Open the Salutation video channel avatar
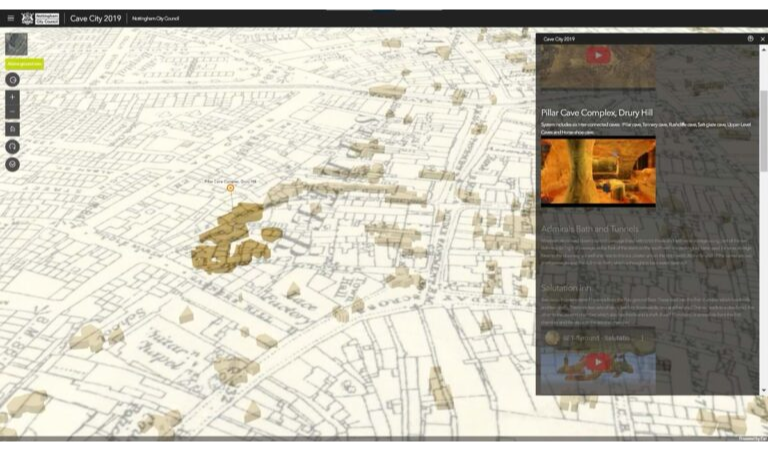This screenshot has width=768, height=451. 552,338
